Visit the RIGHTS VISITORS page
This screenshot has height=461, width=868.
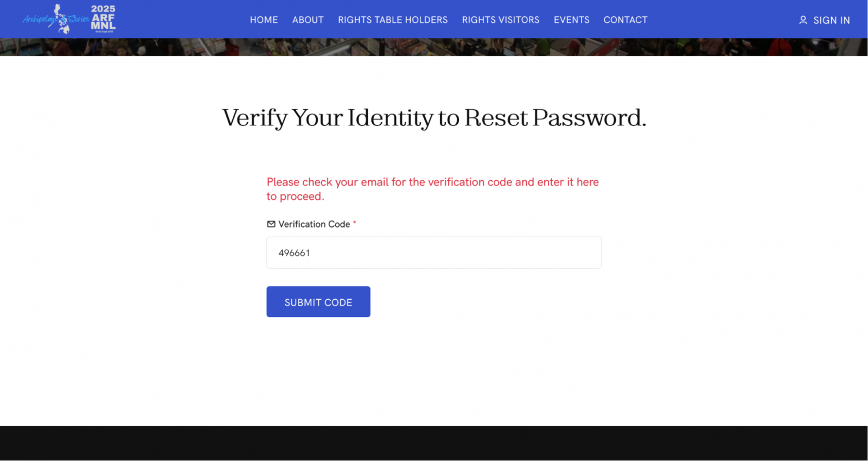coord(501,20)
